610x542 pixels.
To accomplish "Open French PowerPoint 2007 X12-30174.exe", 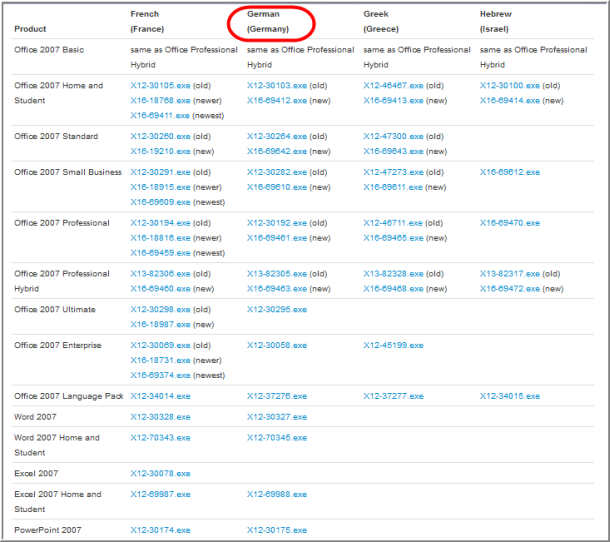I will [160, 530].
